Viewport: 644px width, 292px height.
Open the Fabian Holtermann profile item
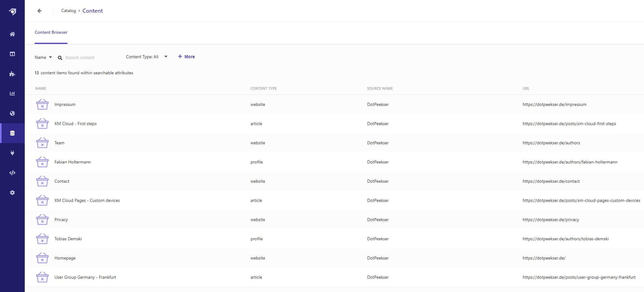coord(72,162)
